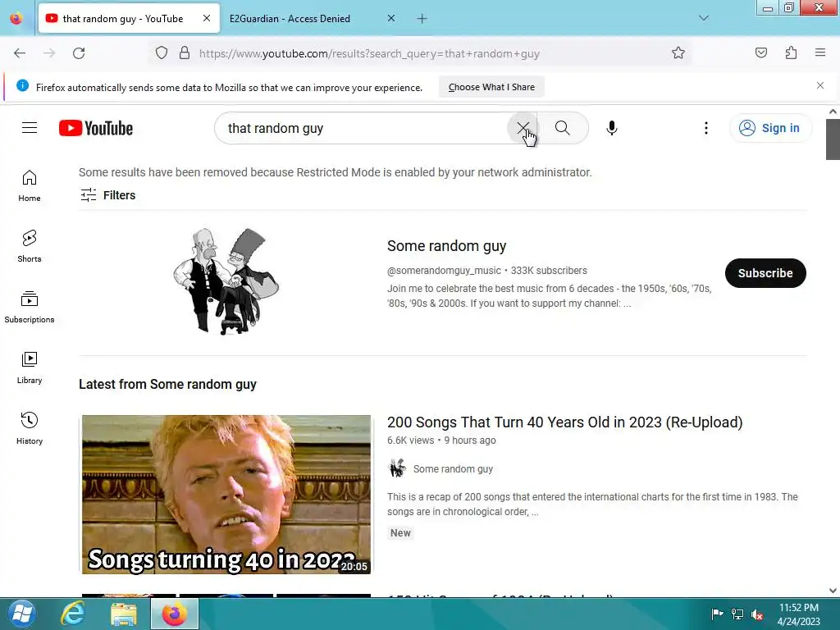840x630 pixels.
Task: Expand search Filters options
Action: pyautogui.click(x=107, y=195)
